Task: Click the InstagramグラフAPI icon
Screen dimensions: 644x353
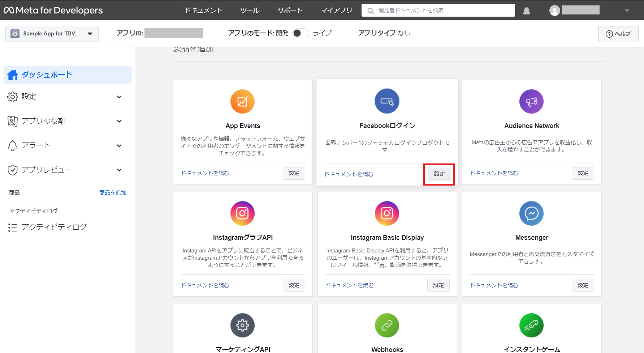Action: coord(242,213)
